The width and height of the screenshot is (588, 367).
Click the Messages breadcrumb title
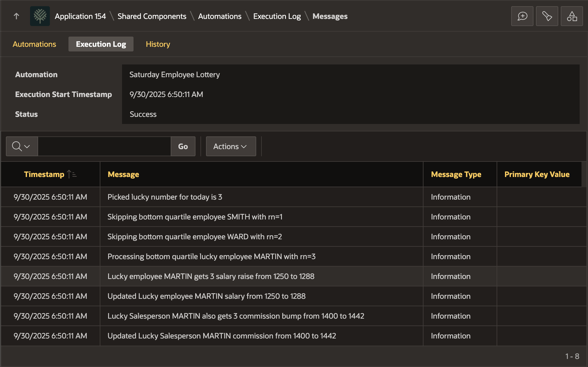coord(330,16)
